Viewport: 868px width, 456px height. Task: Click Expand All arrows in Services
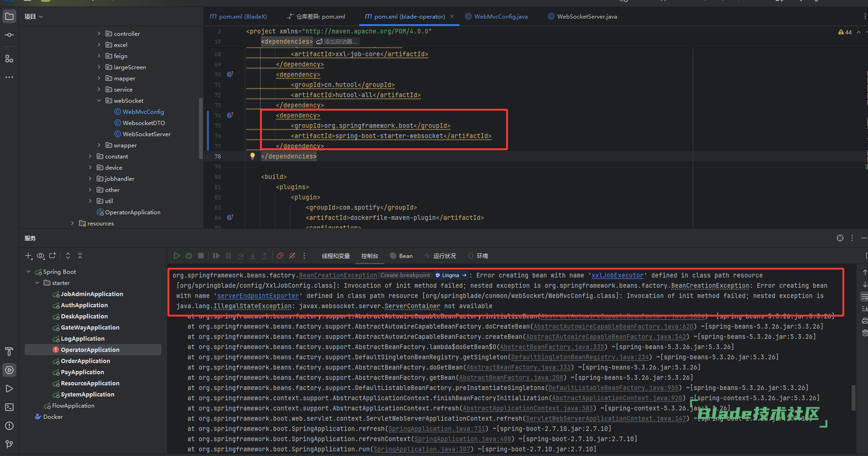coord(68,256)
